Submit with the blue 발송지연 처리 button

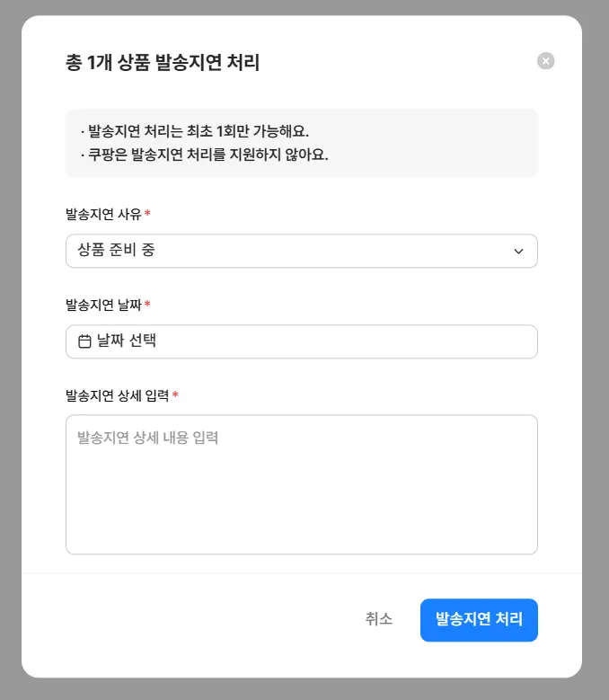[x=479, y=620]
